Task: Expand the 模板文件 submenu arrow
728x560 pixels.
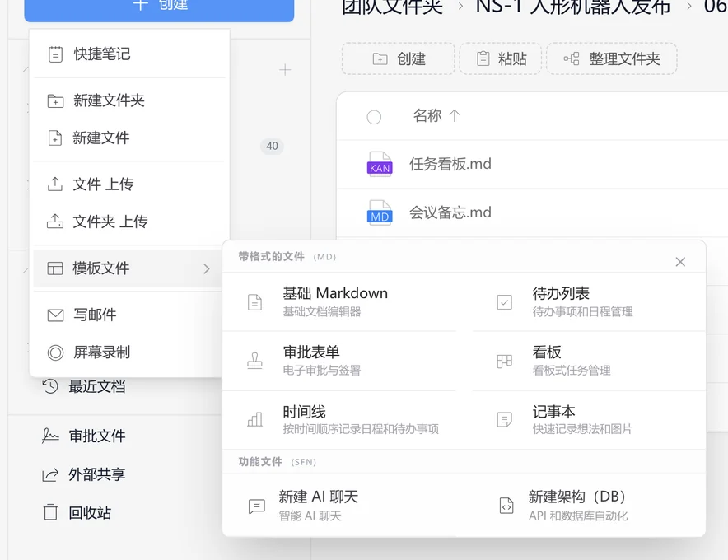Action: point(207,268)
